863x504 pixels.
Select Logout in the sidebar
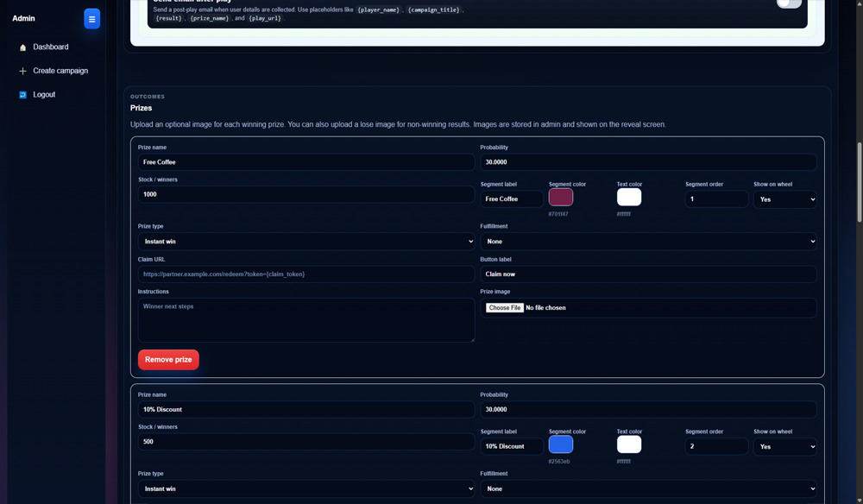pyautogui.click(x=44, y=95)
